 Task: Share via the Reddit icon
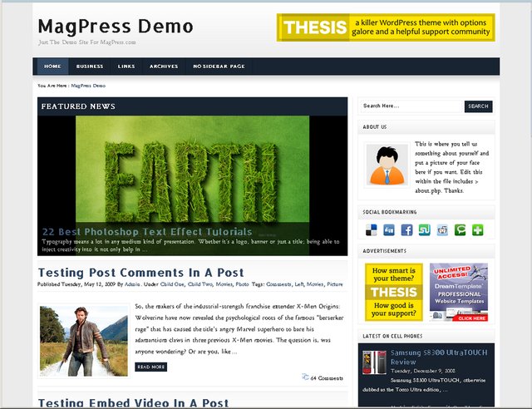point(442,230)
